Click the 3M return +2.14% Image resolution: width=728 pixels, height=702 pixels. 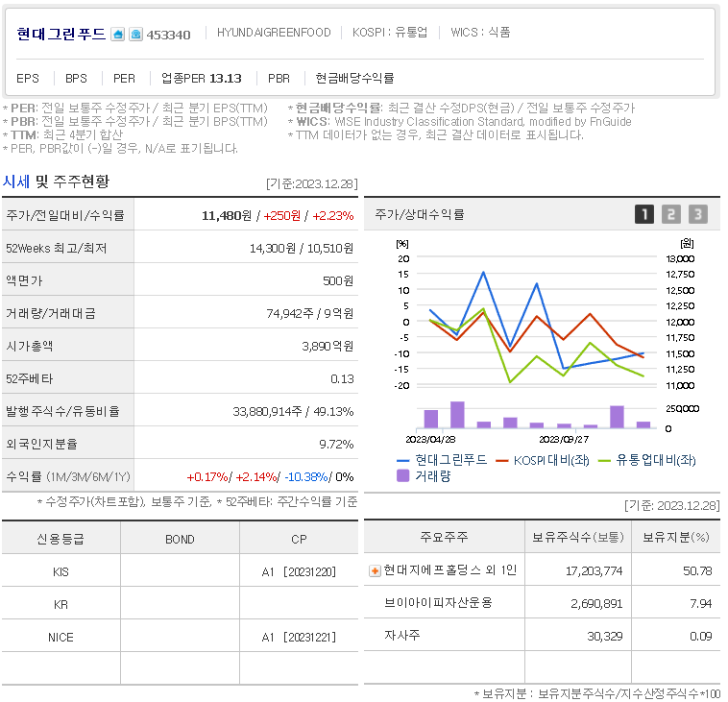(256, 477)
